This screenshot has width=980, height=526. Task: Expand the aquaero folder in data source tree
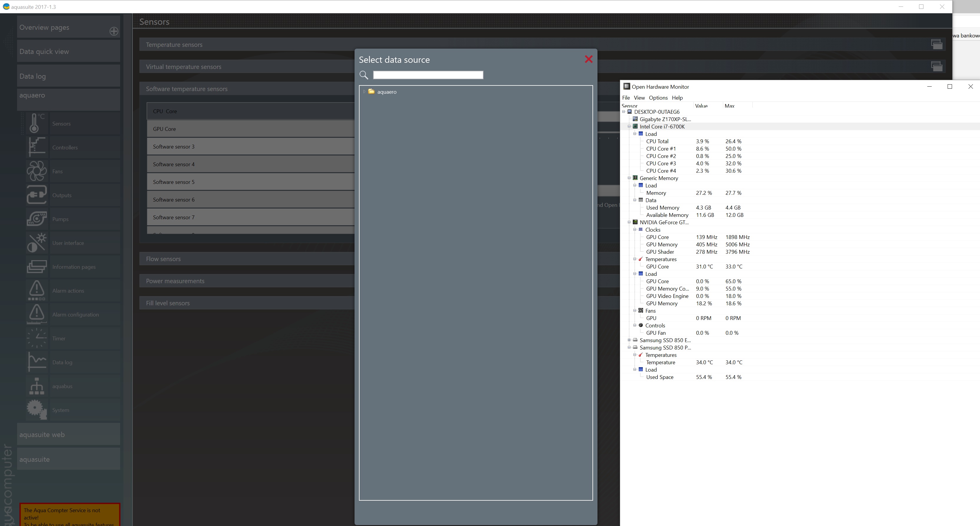tap(365, 92)
